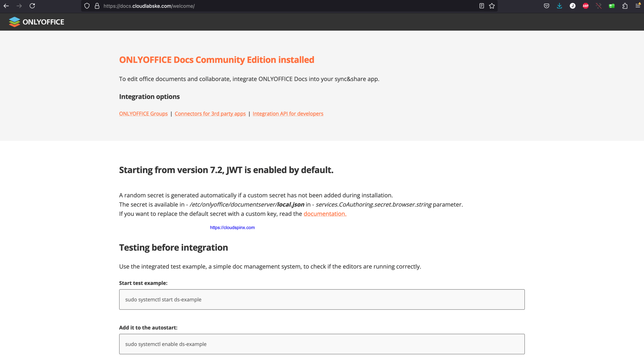Open the Downloads panel
Image resolution: width=644 pixels, height=361 pixels.
click(x=559, y=6)
